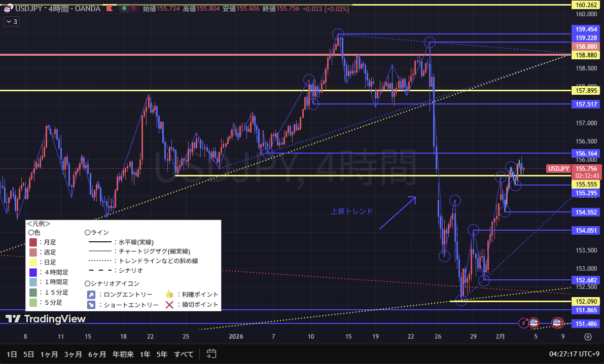The width and height of the screenshot is (604, 364).
Task: Expand the collapsed indicators legend showing 3
Action: (x=11, y=21)
